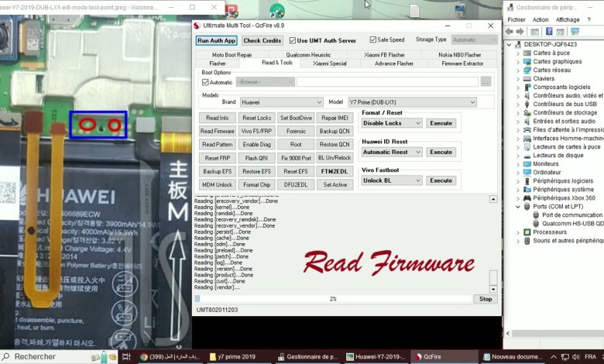Expand the Disable Locks format dropdown
604x364 pixels.
coord(392,123)
